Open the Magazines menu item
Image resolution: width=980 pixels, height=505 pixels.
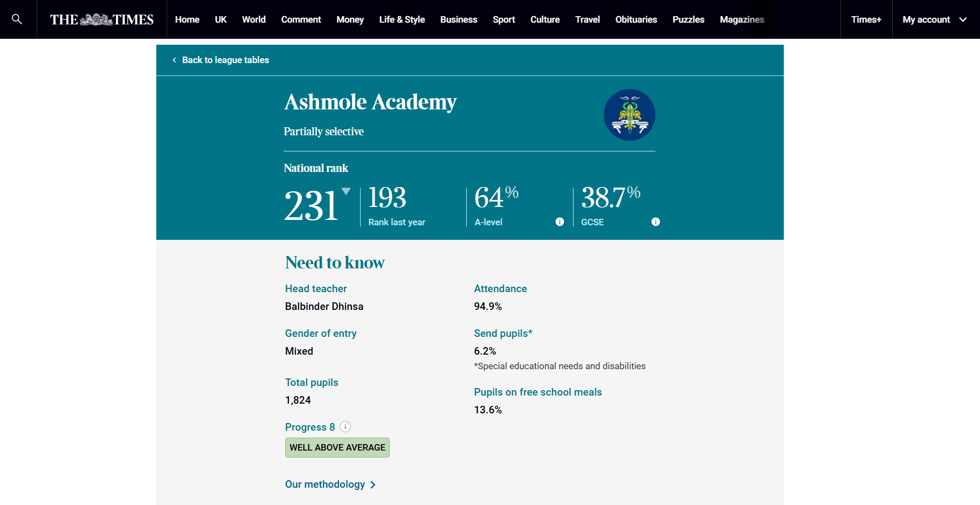coord(742,19)
